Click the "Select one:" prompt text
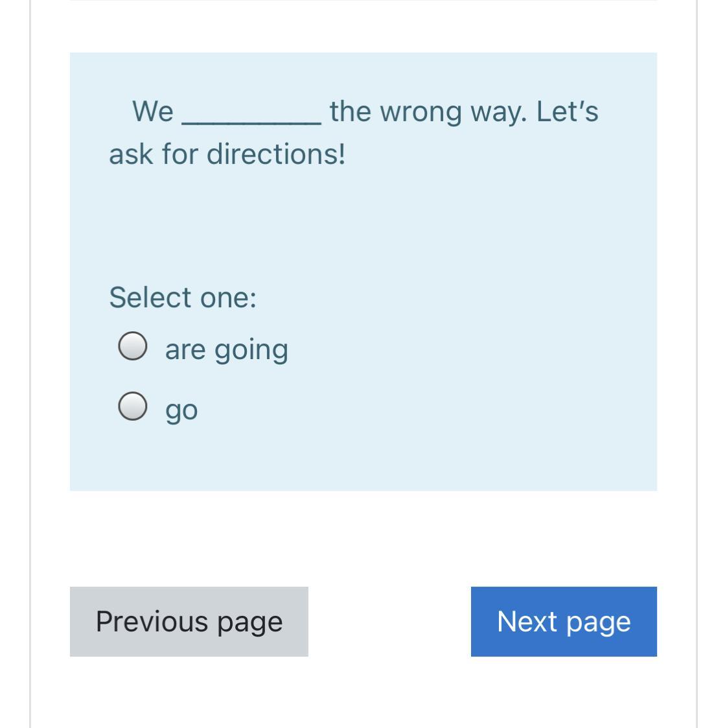 point(183,297)
